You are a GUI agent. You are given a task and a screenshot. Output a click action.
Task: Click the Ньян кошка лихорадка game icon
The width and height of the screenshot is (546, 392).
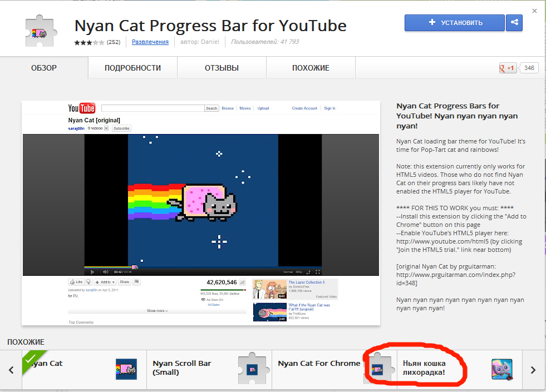coord(502,369)
